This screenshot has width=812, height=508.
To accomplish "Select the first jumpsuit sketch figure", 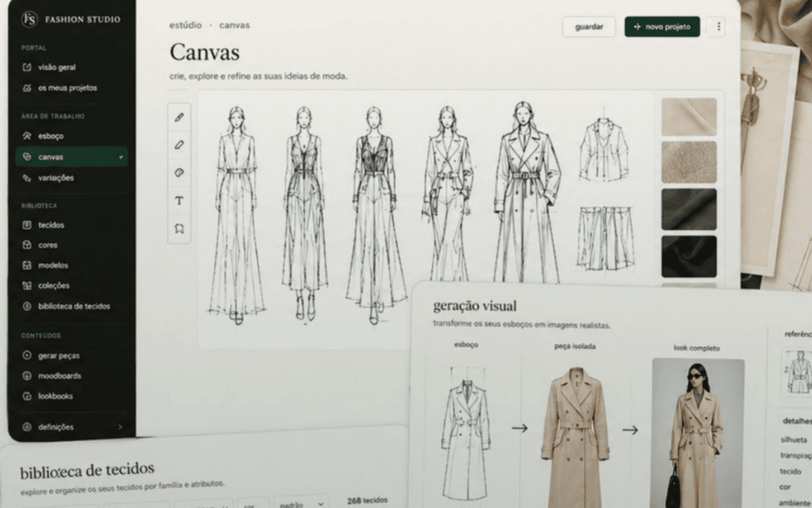I will 236,216.
